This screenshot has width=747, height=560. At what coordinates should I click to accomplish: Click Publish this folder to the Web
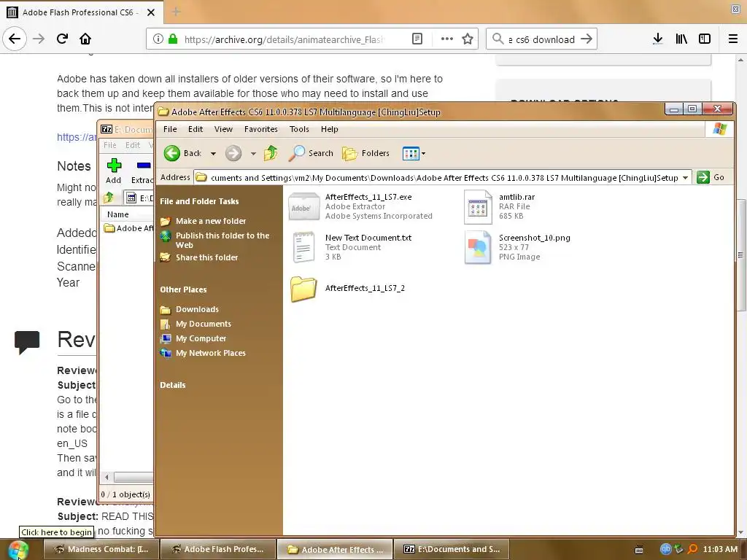click(x=222, y=240)
